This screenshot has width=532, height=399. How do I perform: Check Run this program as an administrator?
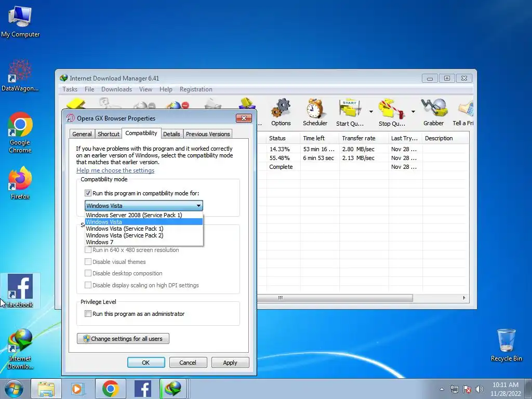pos(88,314)
